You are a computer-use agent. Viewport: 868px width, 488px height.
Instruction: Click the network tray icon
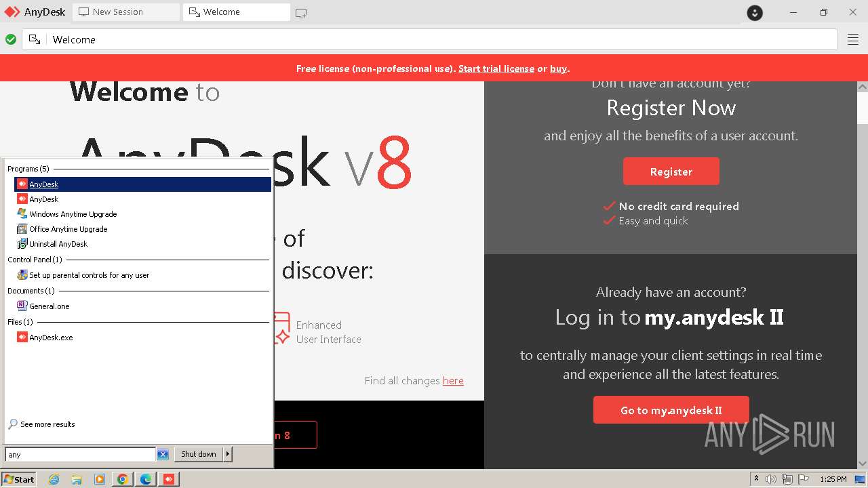[787, 479]
